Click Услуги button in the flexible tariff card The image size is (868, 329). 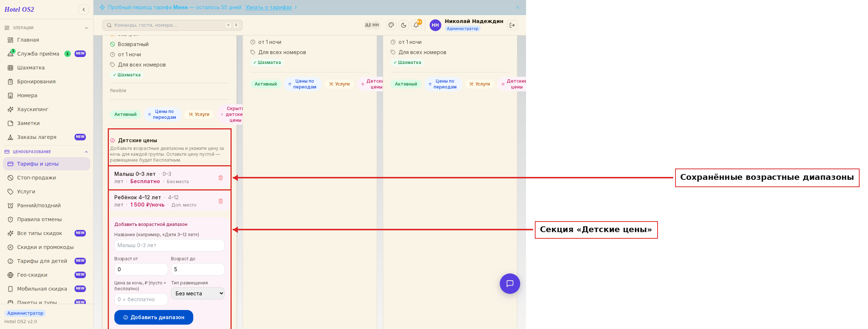pyautogui.click(x=199, y=114)
